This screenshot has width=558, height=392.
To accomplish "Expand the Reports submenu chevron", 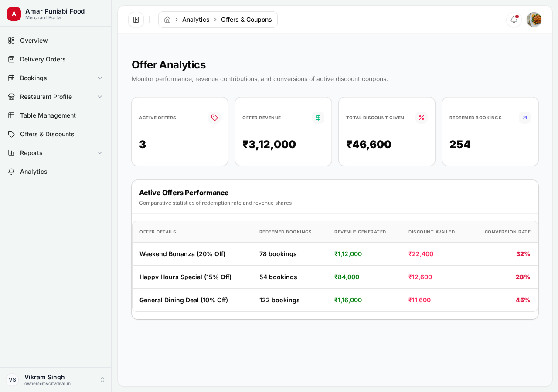I will coord(100,153).
